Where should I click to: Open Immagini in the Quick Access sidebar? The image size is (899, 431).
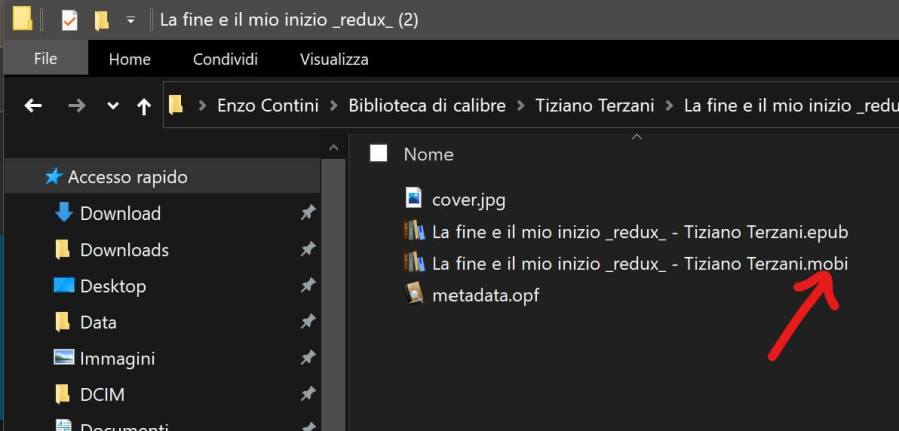117,358
